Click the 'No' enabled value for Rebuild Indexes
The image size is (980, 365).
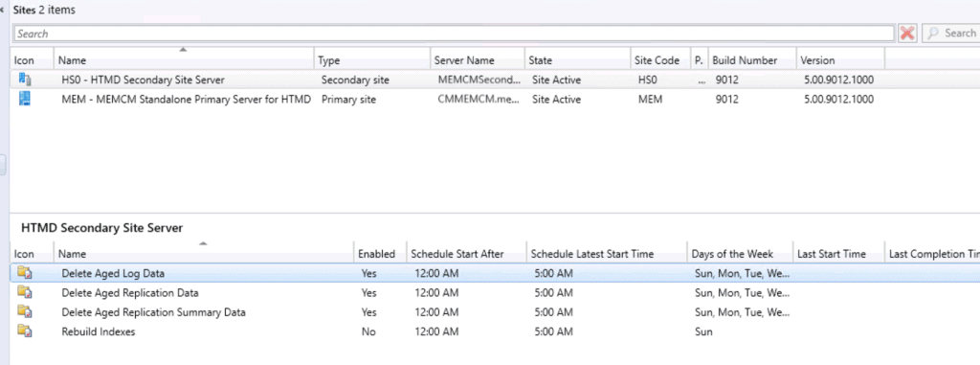(368, 331)
